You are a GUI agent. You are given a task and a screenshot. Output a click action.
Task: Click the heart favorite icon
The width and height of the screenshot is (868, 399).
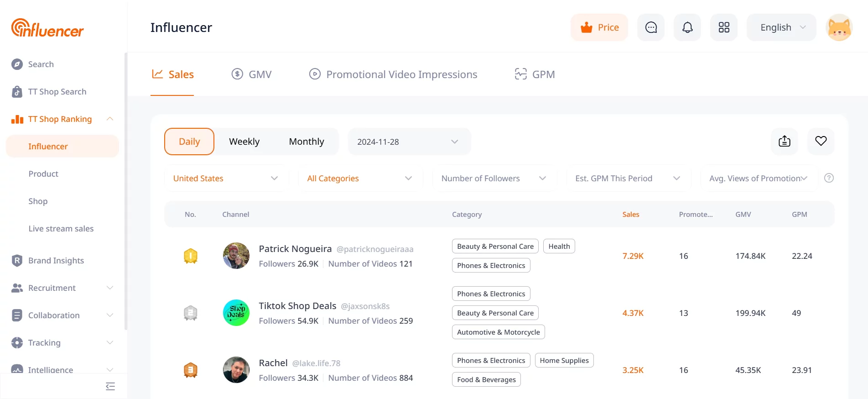coord(821,141)
